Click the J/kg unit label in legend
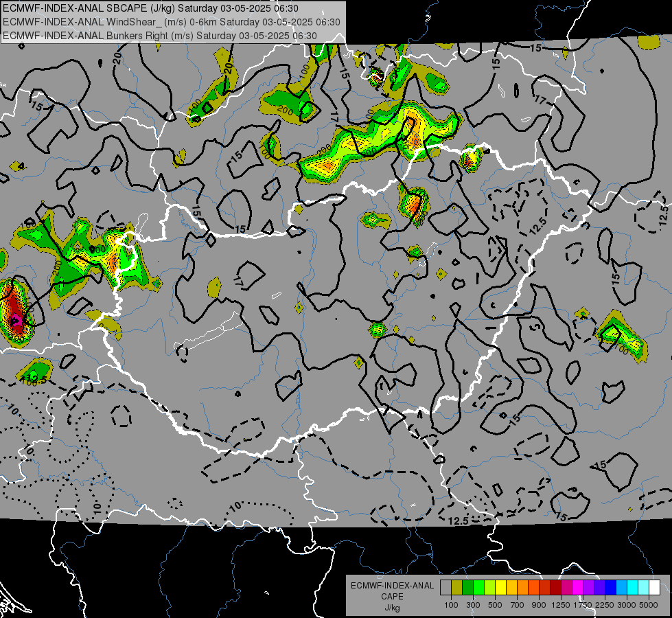 pyautogui.click(x=392, y=608)
